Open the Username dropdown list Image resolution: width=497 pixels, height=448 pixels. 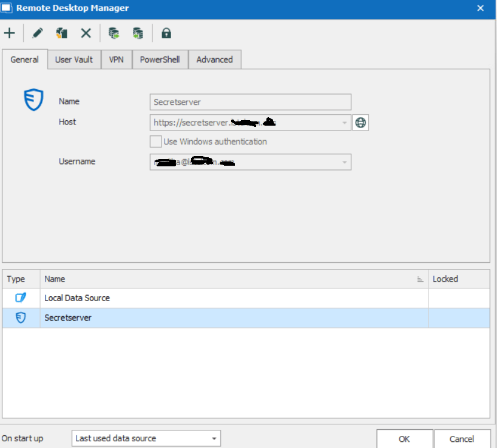point(344,162)
